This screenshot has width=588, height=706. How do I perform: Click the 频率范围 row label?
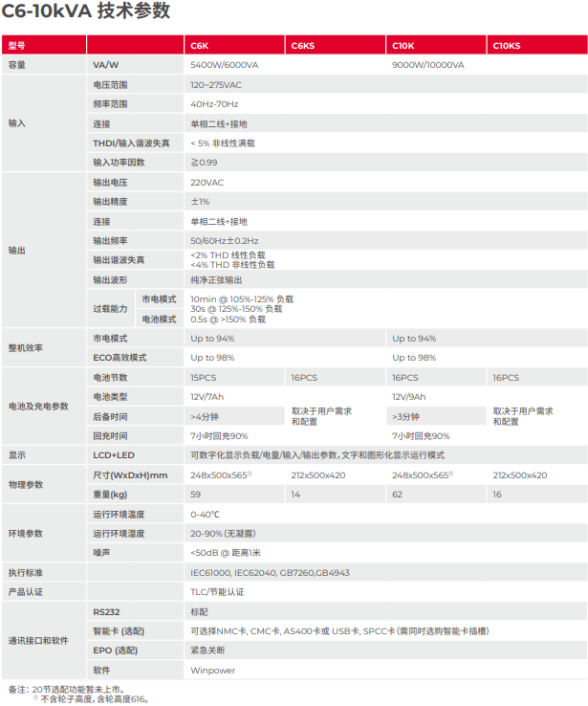[x=110, y=104]
